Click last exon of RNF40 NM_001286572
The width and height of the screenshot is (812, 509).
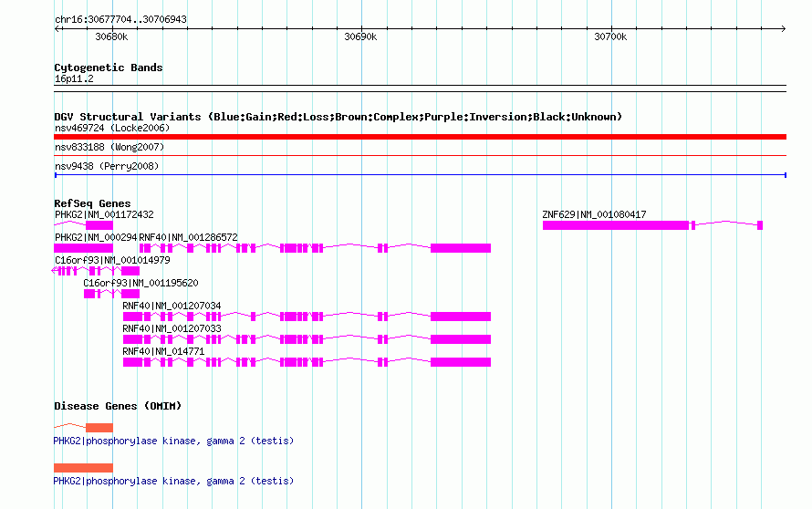[461, 248]
